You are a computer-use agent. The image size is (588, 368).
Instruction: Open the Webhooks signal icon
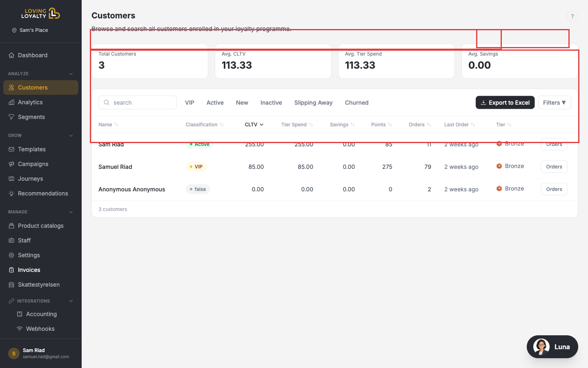(x=20, y=329)
